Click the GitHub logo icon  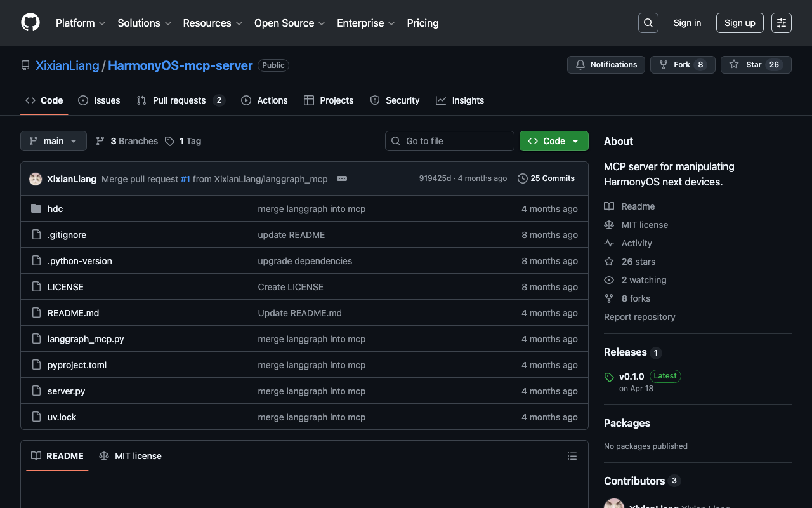[x=30, y=23]
